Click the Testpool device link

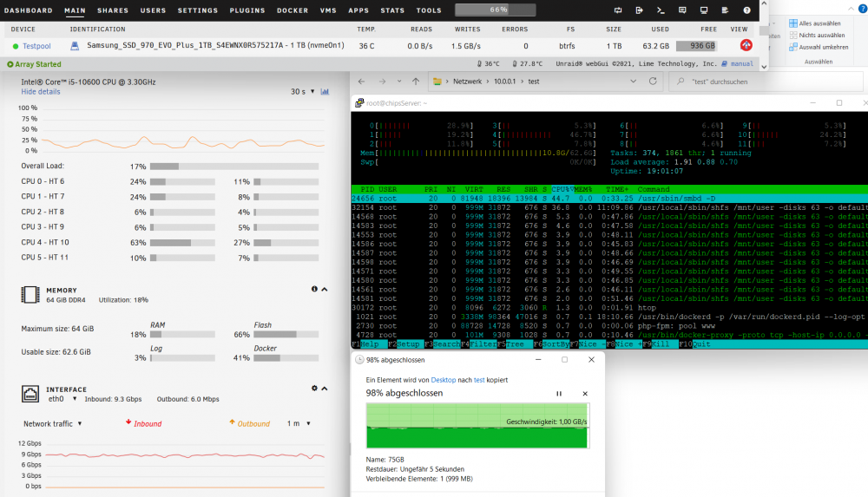pyautogui.click(x=36, y=46)
